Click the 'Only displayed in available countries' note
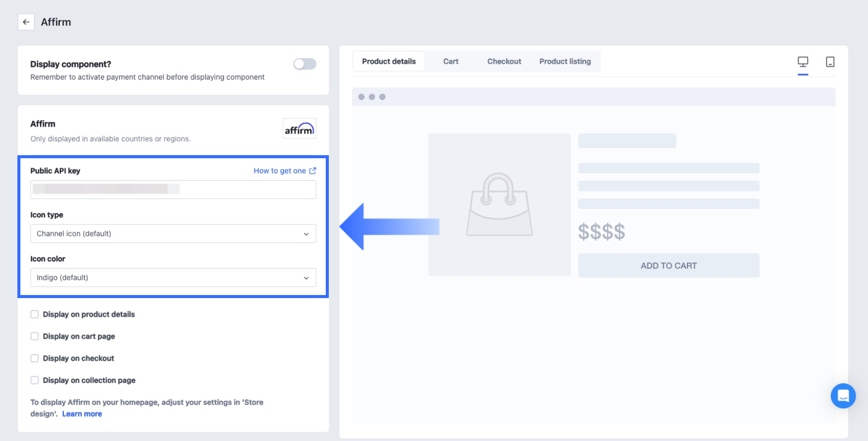The width and height of the screenshot is (868, 441). [110, 139]
